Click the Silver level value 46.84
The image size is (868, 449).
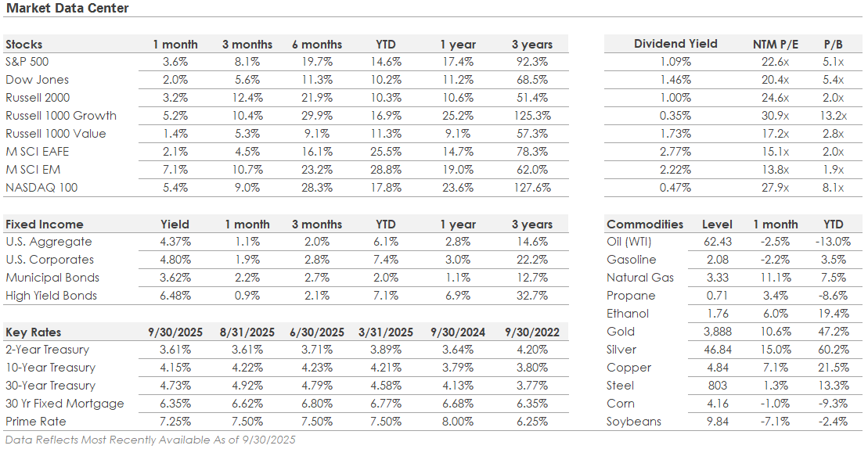click(x=718, y=350)
